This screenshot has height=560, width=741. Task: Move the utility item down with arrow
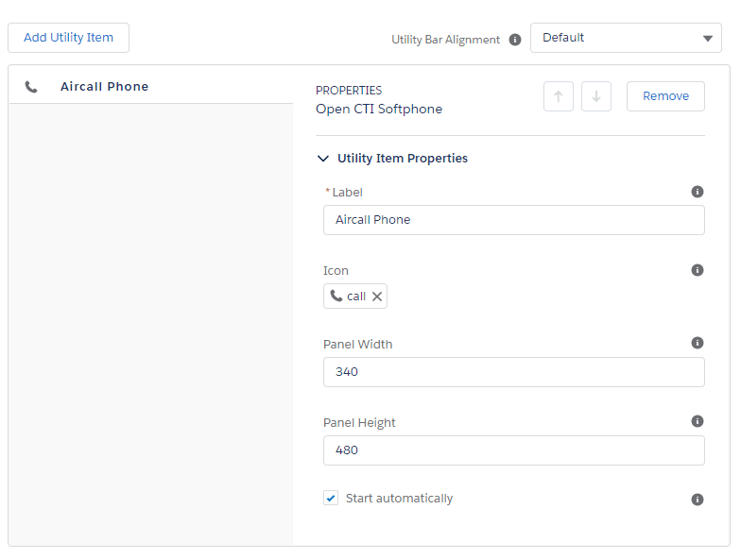[x=596, y=96]
